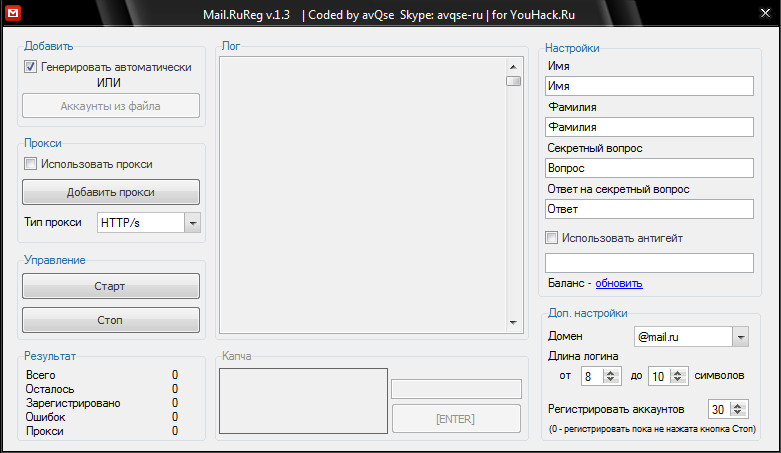Screen dimensions: 781x453
Task: Enable the Использовать антигейт checkbox
Action: pyautogui.click(x=551, y=238)
